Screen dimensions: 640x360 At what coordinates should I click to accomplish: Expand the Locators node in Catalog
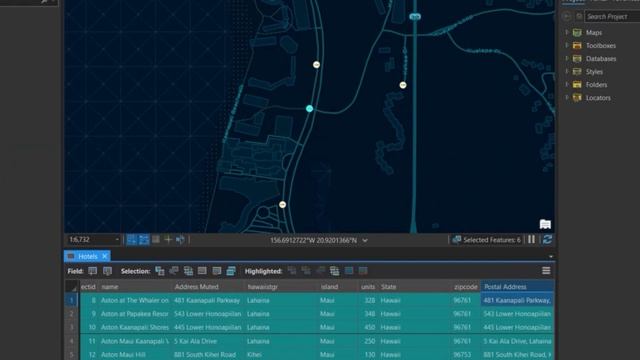(567, 98)
